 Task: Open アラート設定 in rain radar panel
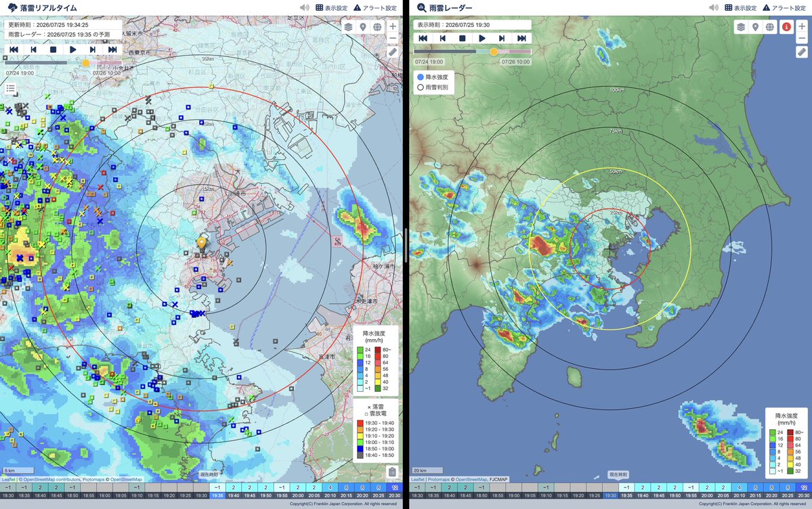pyautogui.click(x=784, y=7)
